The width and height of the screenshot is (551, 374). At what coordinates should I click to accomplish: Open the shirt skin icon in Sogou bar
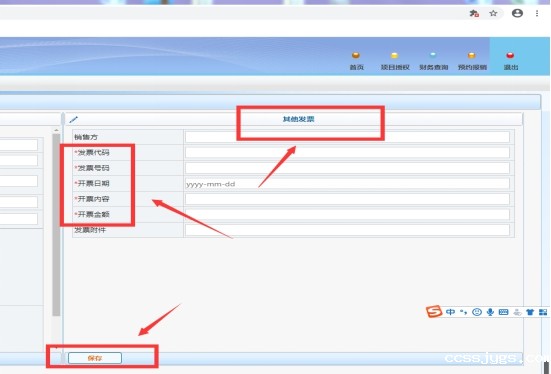point(530,312)
